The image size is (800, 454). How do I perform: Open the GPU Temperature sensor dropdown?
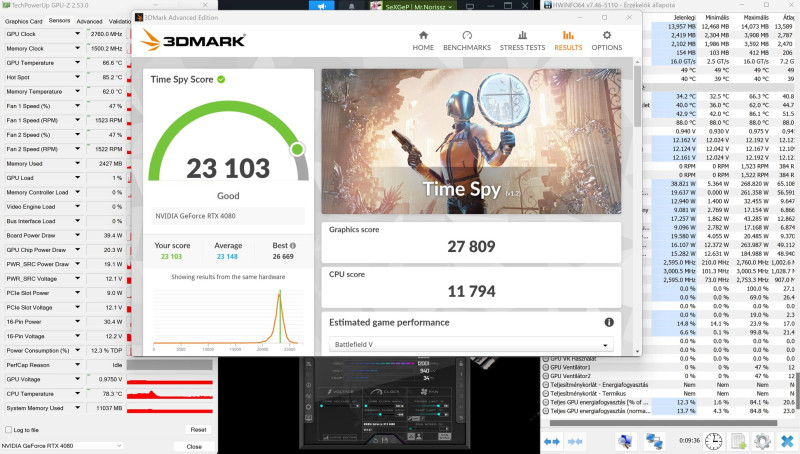pos(78,62)
